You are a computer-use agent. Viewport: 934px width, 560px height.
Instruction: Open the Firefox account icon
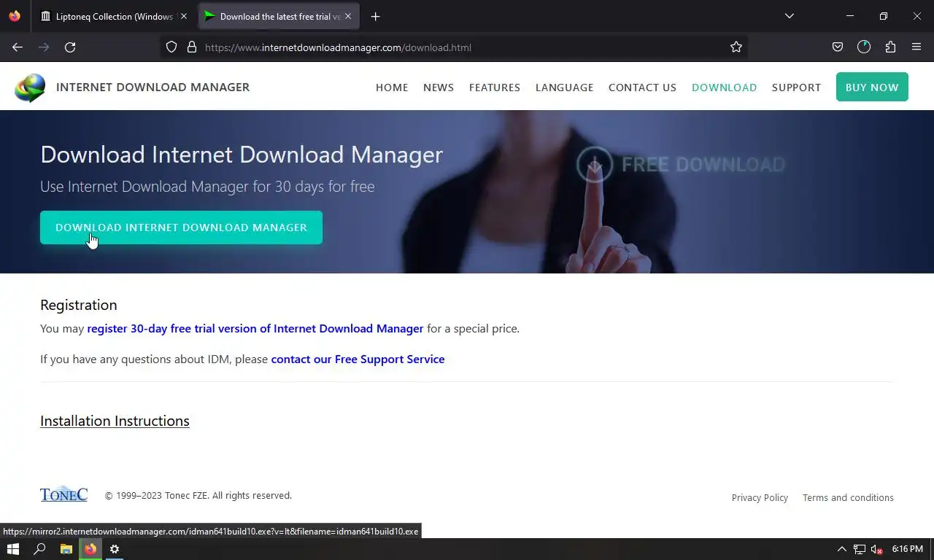(x=864, y=47)
